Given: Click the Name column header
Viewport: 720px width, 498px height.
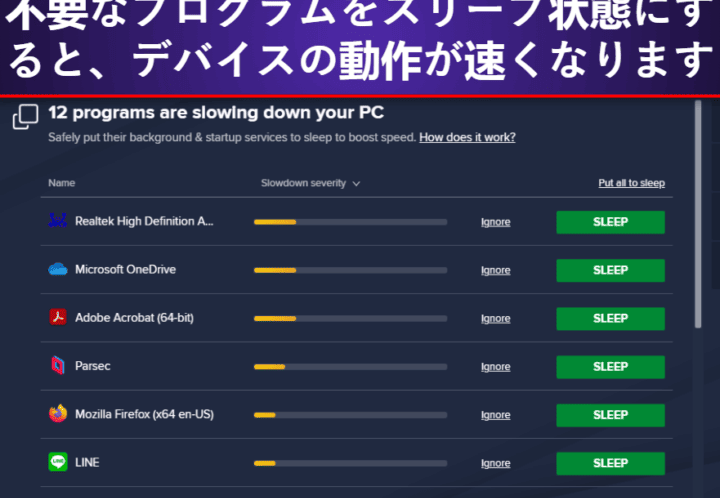Looking at the screenshot, I should tap(62, 183).
